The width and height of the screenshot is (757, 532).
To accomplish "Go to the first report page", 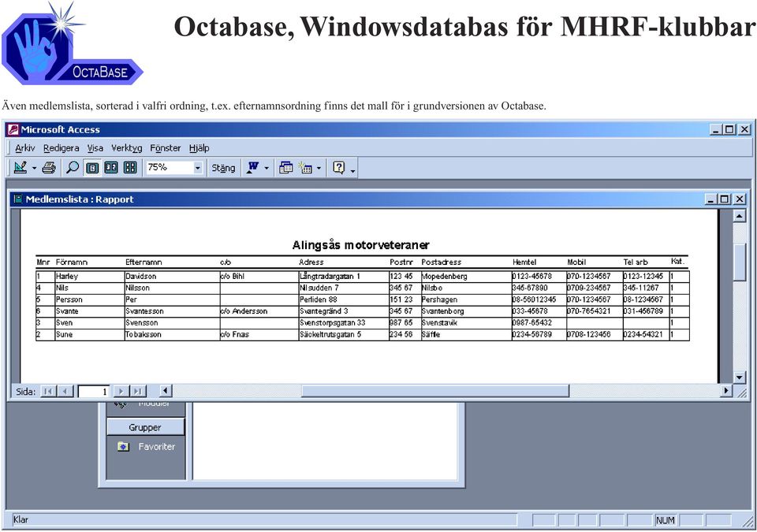I will point(47,391).
